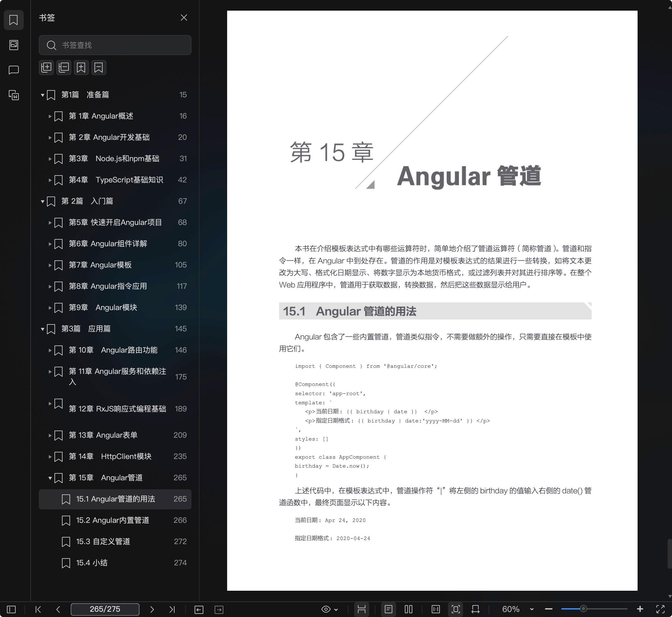Click the zoom slider handle
Image resolution: width=672 pixels, height=617 pixels.
[x=583, y=609]
